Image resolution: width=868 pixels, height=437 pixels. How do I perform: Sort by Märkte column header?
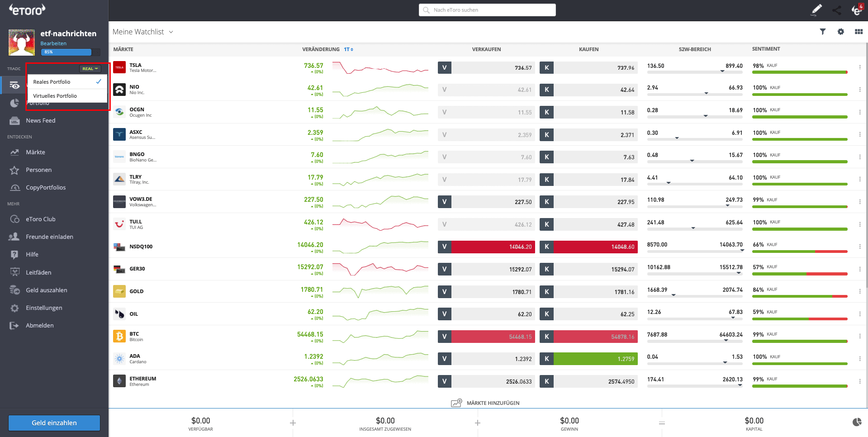tap(123, 49)
